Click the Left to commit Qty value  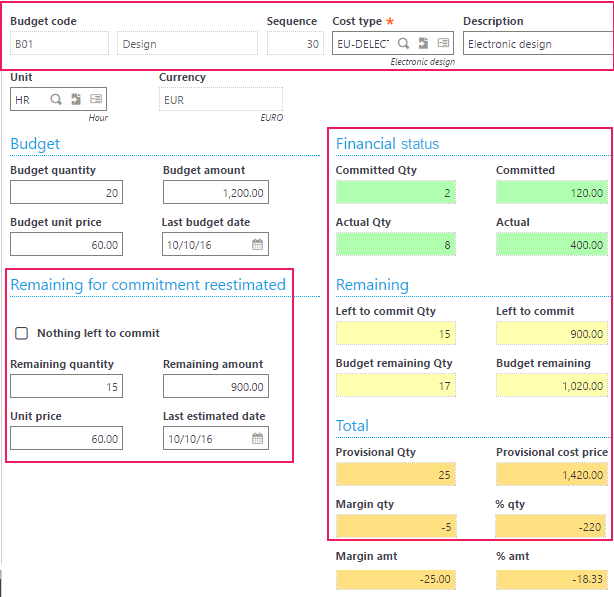point(395,334)
